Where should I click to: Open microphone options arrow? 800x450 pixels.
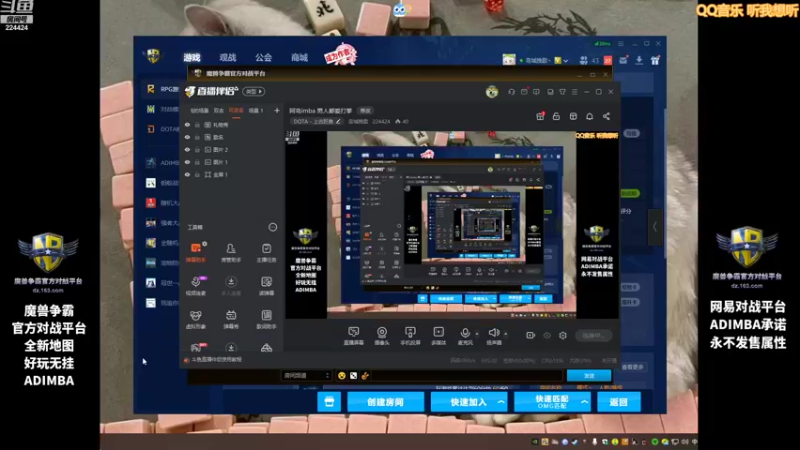[x=477, y=333]
